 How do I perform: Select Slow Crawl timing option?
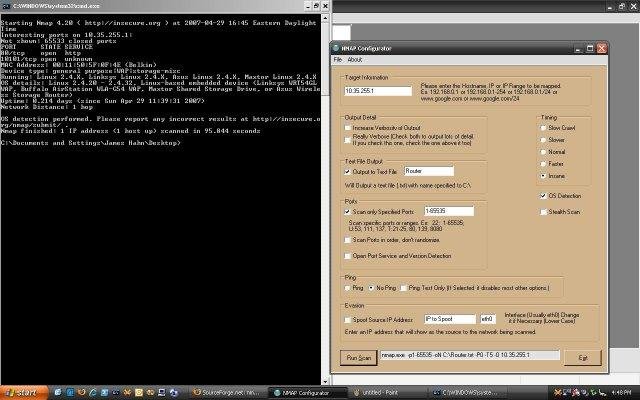(543, 128)
